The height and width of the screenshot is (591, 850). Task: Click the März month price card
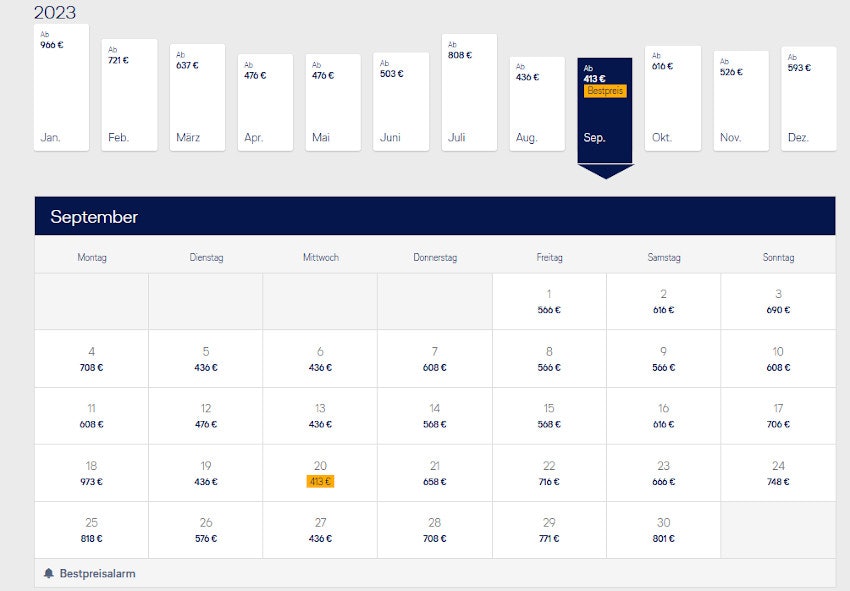tap(197, 97)
